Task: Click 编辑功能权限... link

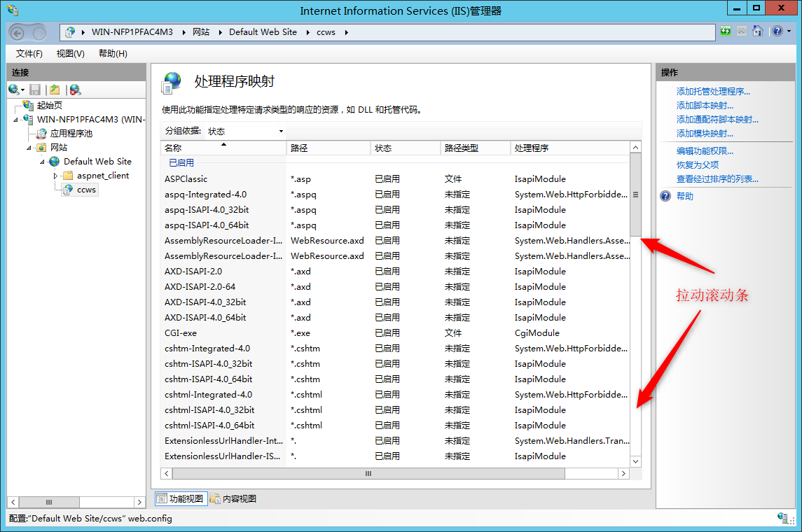Action: 705,150
